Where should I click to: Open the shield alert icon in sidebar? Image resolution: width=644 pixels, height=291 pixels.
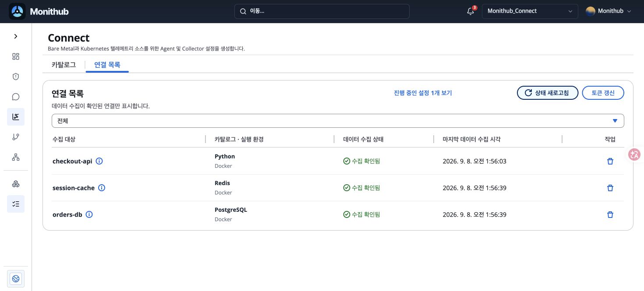tap(16, 77)
